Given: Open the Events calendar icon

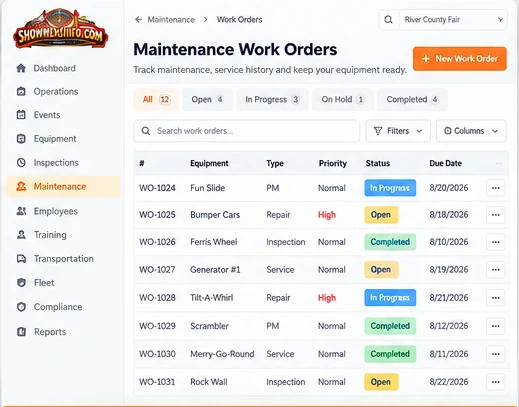Looking at the screenshot, I should pos(21,115).
